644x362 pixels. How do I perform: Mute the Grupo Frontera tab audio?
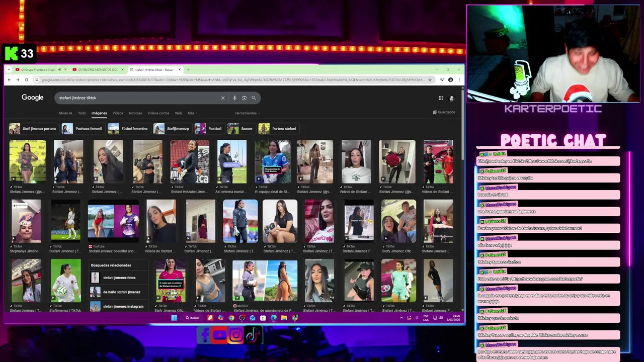(x=59, y=69)
